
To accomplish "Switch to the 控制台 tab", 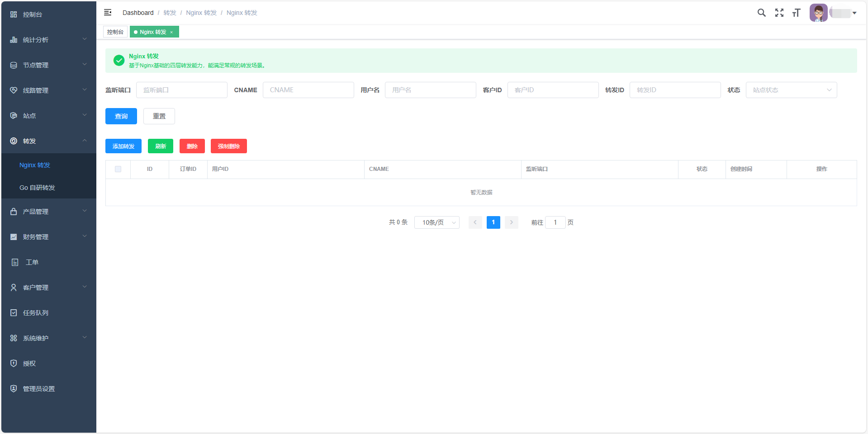I will point(115,32).
